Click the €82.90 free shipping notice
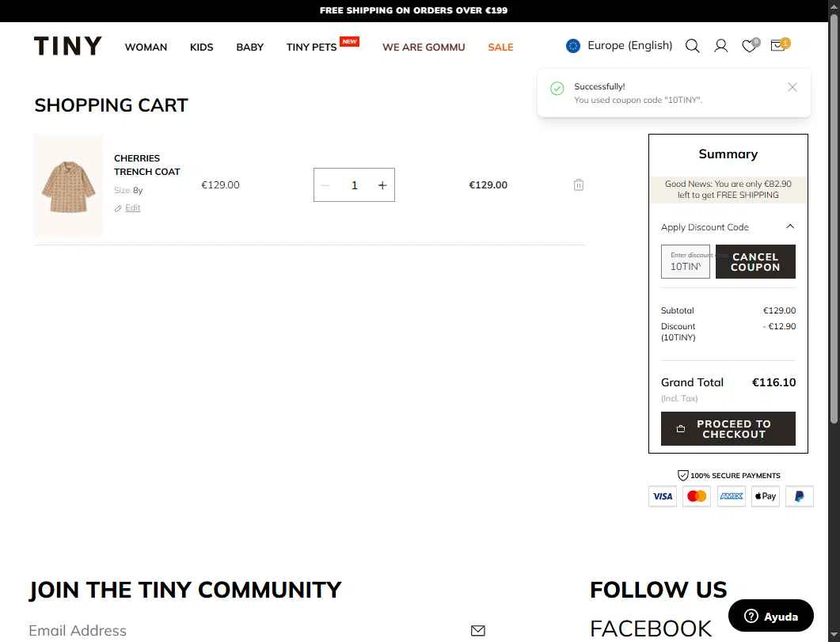This screenshot has height=642, width=840. tap(728, 189)
